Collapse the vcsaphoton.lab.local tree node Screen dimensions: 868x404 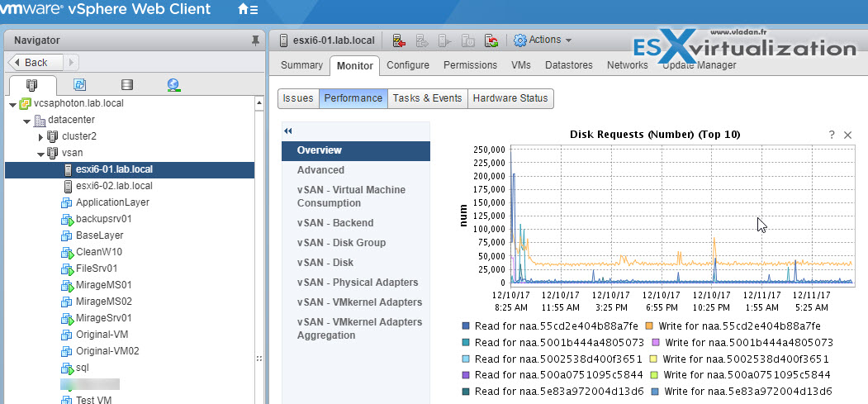[x=12, y=105]
